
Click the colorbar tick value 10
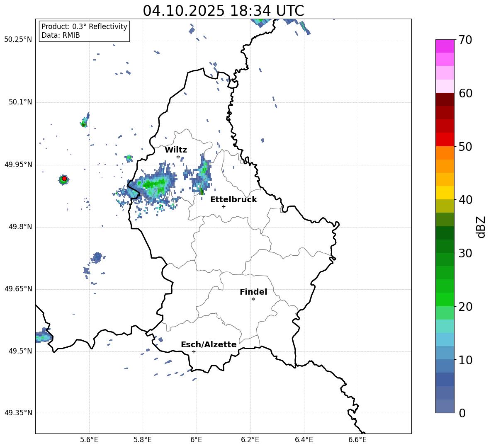pyautogui.click(x=465, y=360)
